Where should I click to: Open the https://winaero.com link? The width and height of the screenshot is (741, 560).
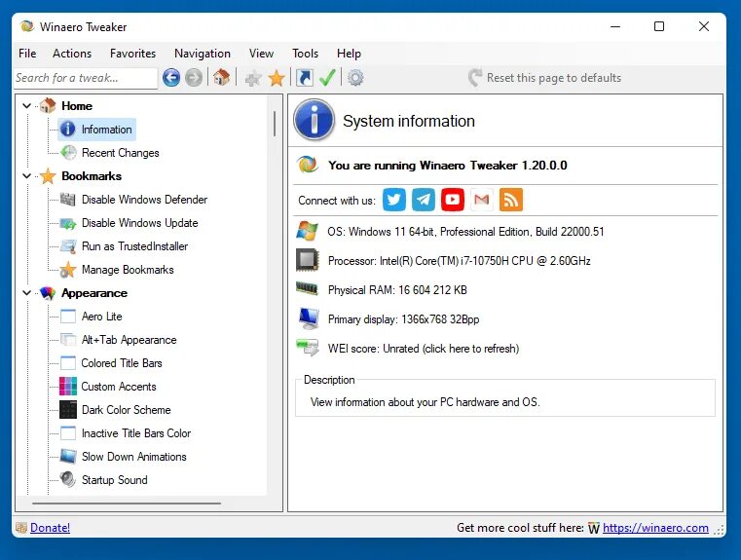click(655, 528)
